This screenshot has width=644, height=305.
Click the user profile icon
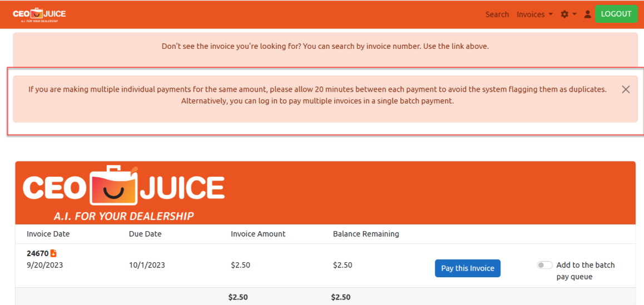587,14
